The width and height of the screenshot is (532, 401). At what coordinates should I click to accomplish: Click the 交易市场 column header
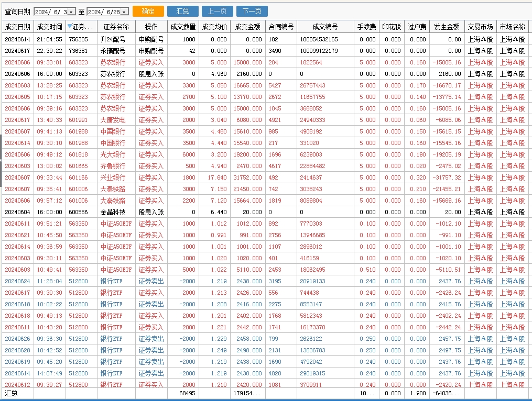coord(481,27)
